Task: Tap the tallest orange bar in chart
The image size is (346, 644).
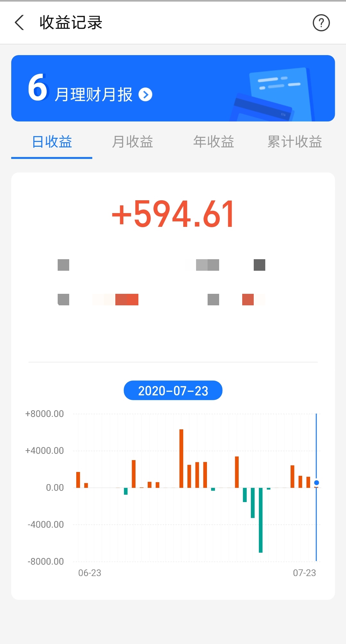Action: [x=181, y=458]
